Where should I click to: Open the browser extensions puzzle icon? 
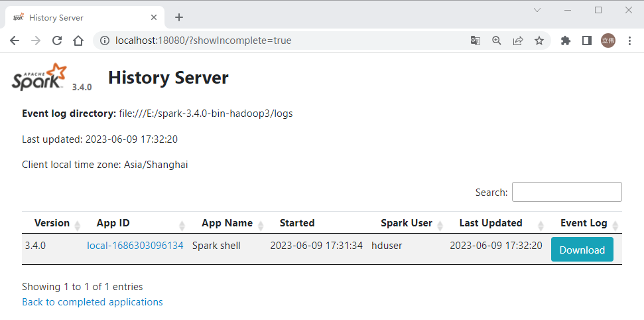pos(566,40)
